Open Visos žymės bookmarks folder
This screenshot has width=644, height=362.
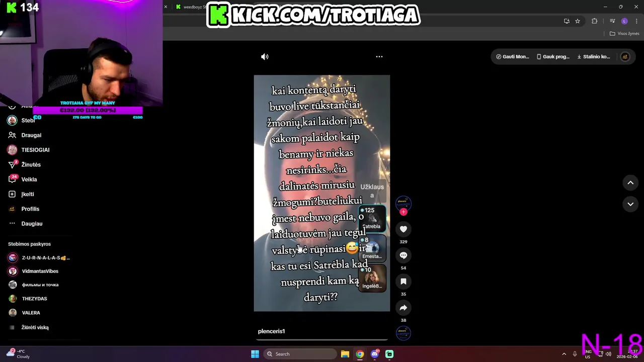click(x=624, y=34)
